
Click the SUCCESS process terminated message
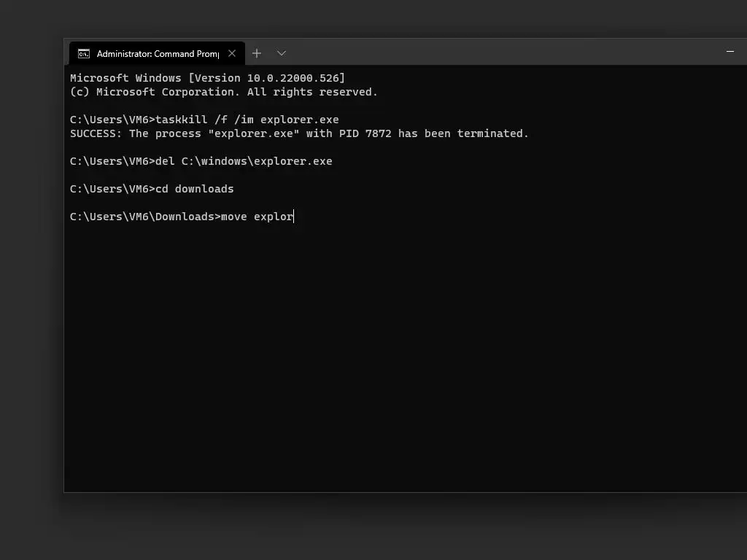[299, 133]
